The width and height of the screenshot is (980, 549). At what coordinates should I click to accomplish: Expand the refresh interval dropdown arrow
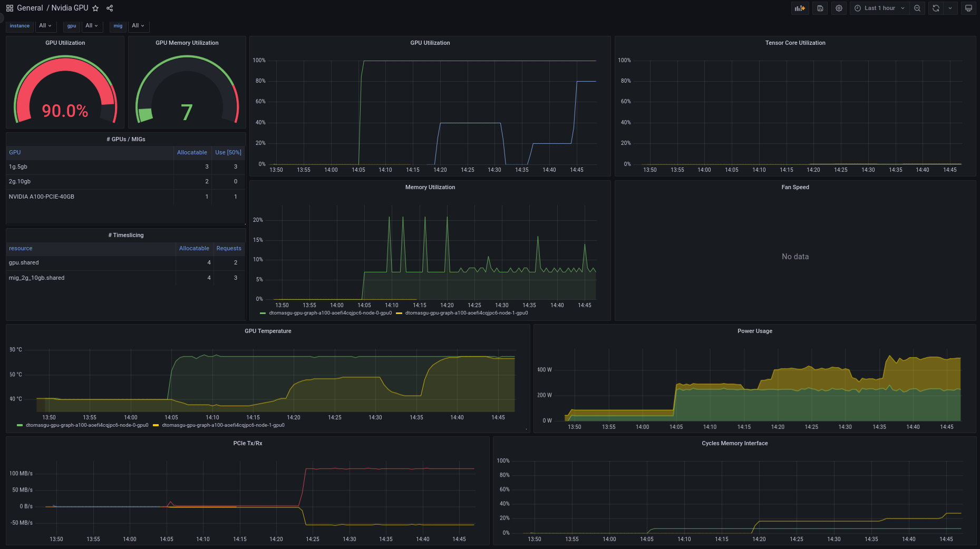(x=950, y=8)
